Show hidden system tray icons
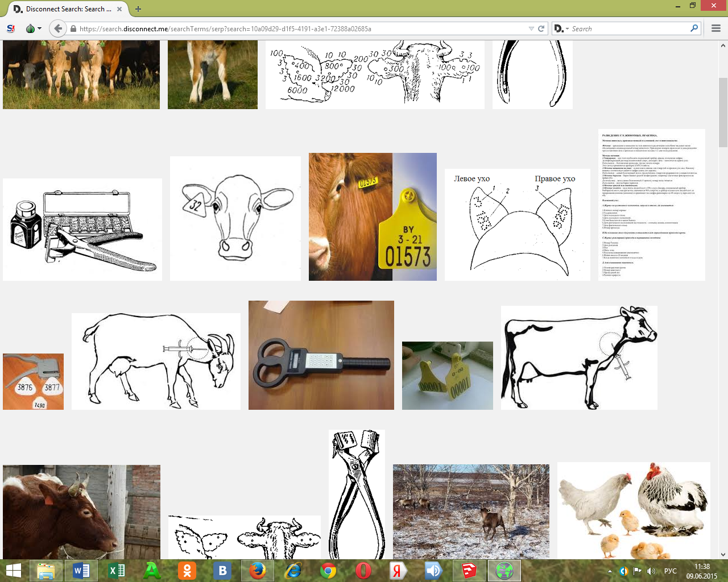Image resolution: width=728 pixels, height=582 pixels. pyautogui.click(x=610, y=571)
